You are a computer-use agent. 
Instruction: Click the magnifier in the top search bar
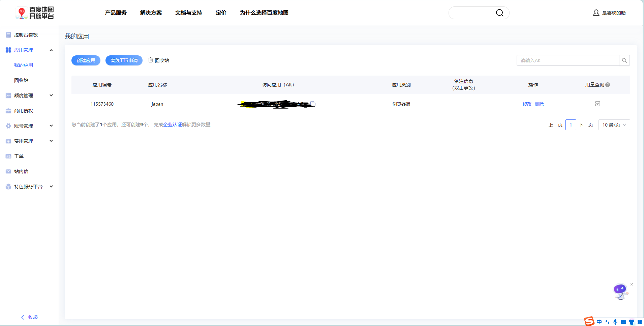click(x=500, y=12)
